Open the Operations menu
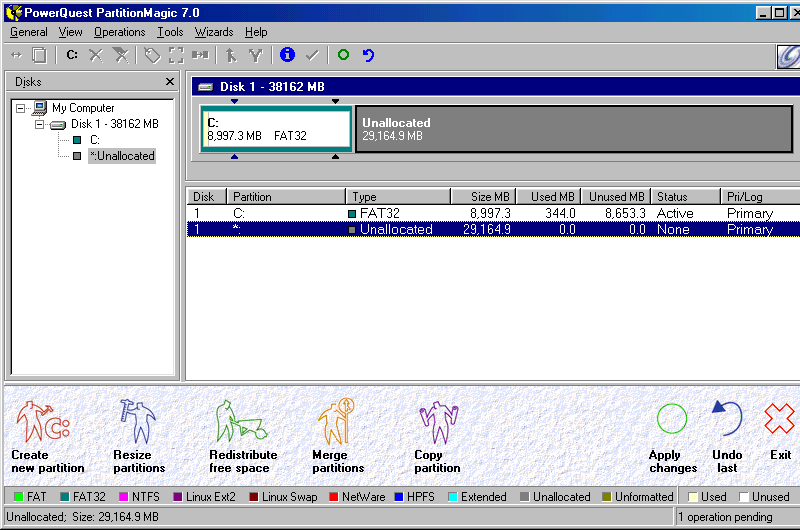The width and height of the screenshot is (800, 530). point(119,32)
